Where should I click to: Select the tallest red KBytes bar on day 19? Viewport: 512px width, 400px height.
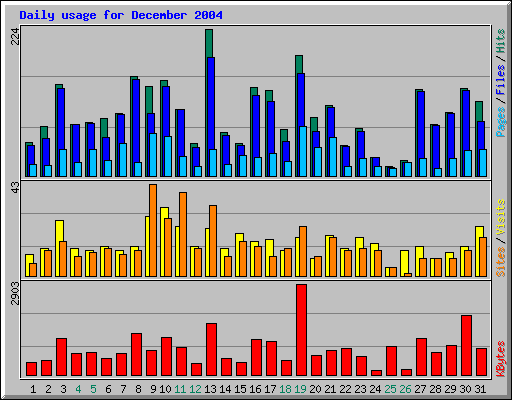[x=301, y=330]
